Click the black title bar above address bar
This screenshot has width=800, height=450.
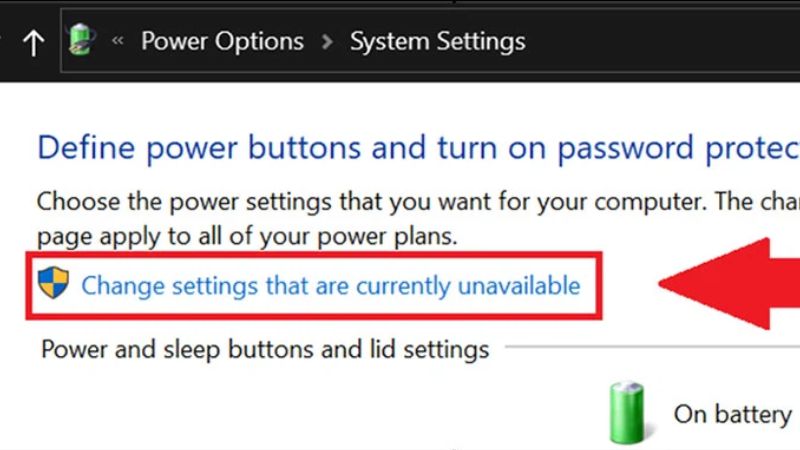point(400,6)
